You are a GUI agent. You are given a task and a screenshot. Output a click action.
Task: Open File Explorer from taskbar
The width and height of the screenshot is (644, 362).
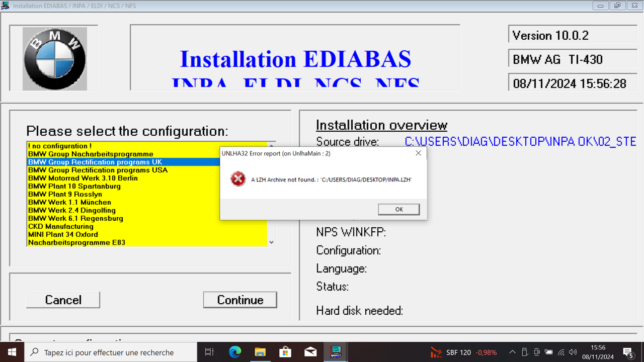tap(260, 352)
